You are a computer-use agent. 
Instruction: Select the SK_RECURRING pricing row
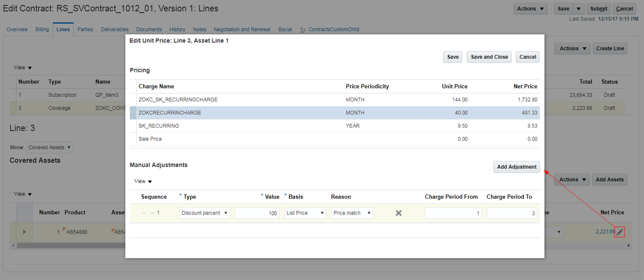click(334, 126)
